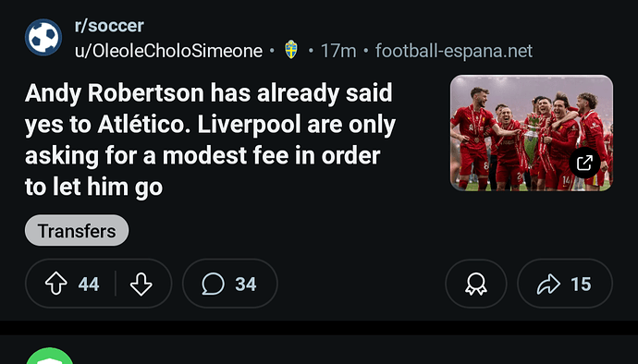638x364 pixels.
Task: Tap the share arrow icon
Action: 548,284
